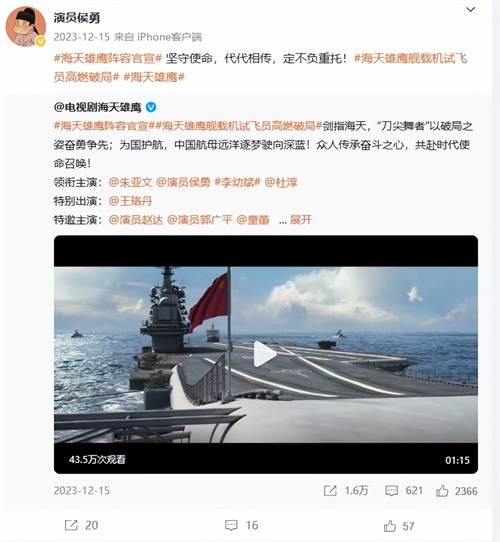Open the post options chevron menu
The height and width of the screenshot is (542, 500).
coord(470,10)
